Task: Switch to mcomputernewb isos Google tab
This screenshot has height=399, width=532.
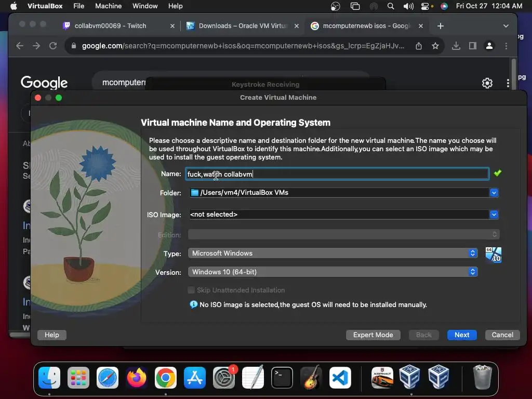Action: coord(366,26)
